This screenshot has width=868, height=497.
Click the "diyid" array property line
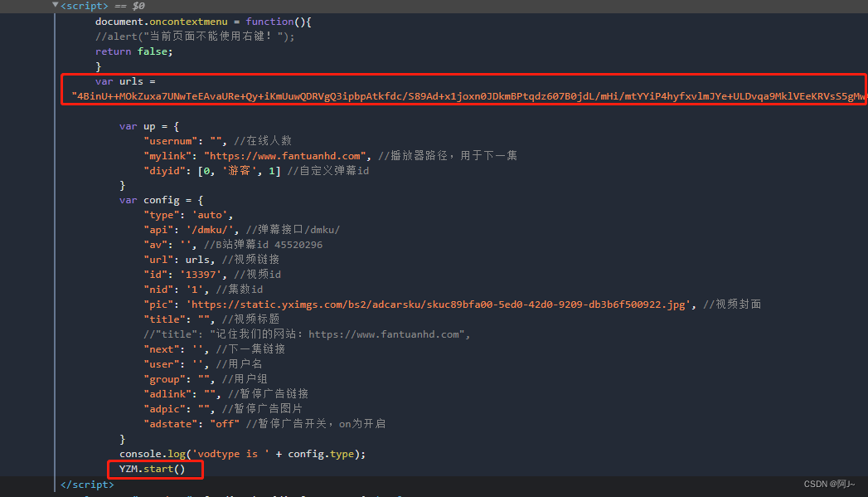point(256,171)
